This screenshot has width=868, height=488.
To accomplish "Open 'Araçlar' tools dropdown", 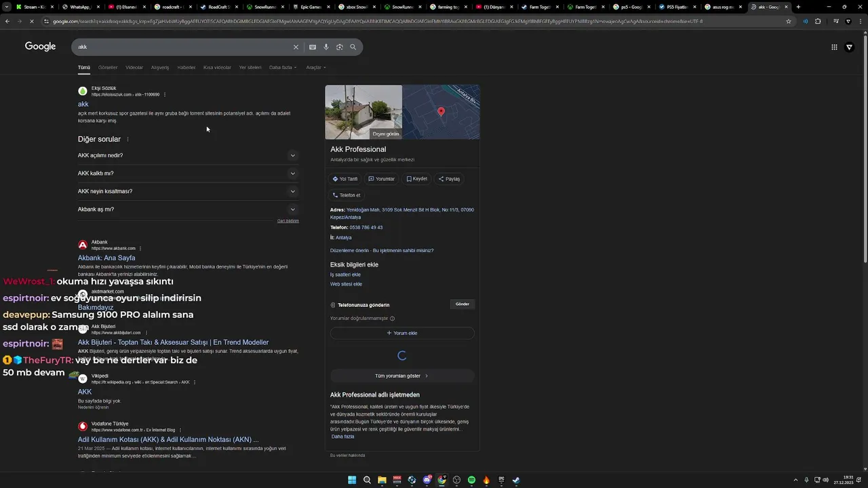I will click(x=315, y=67).
